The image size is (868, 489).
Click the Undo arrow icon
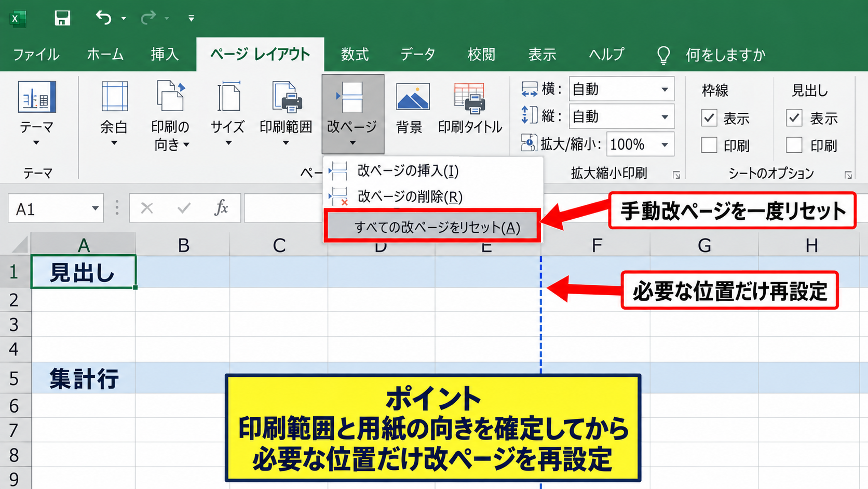[x=103, y=18]
